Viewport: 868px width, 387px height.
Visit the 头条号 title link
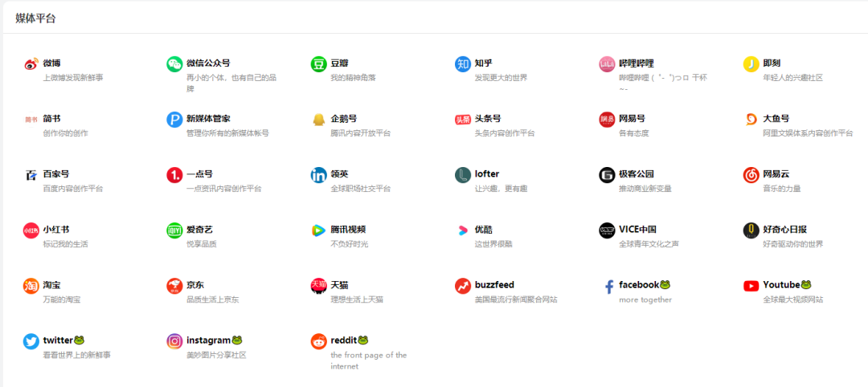tap(488, 118)
